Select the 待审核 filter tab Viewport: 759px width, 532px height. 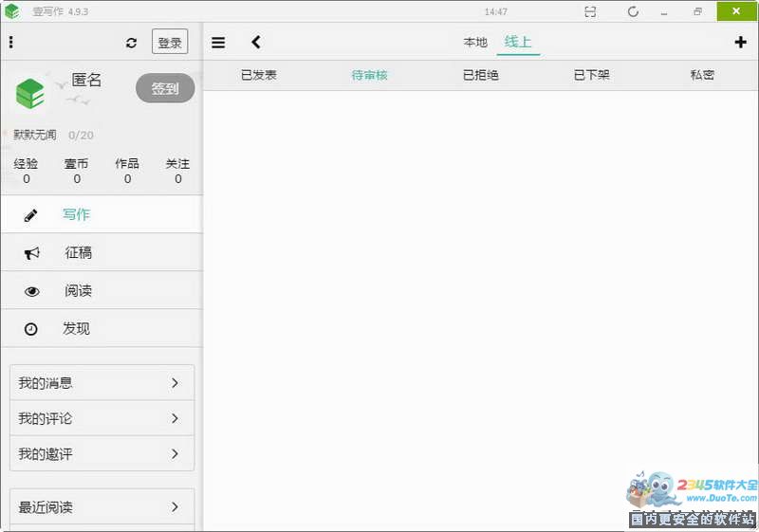(x=369, y=75)
